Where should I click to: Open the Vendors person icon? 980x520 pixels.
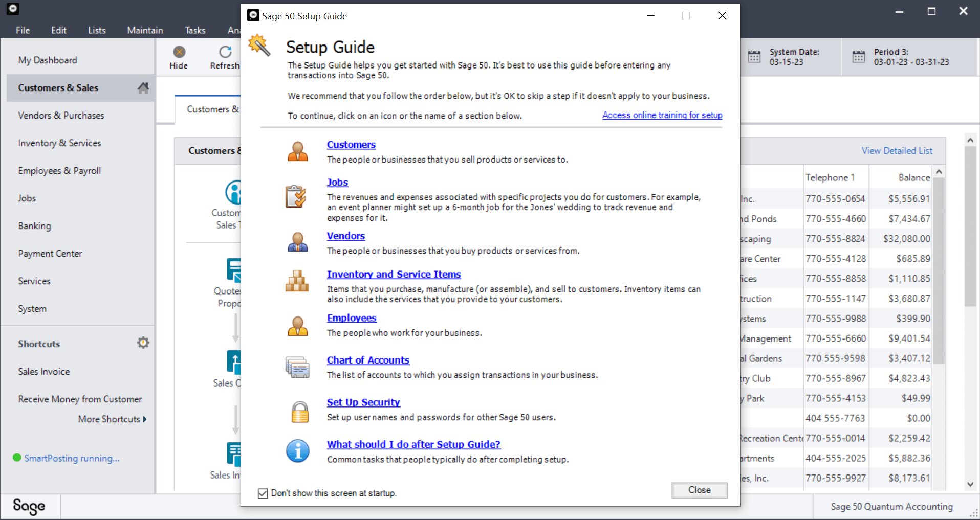[297, 242]
